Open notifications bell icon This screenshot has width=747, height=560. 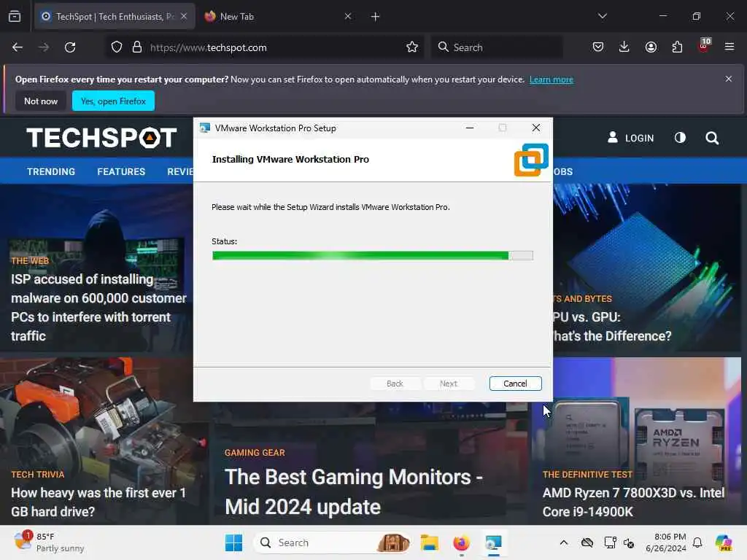(697, 542)
